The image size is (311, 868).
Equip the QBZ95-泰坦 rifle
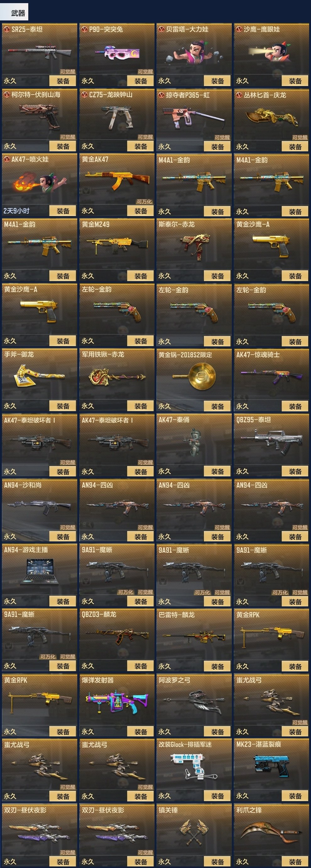coord(295,471)
